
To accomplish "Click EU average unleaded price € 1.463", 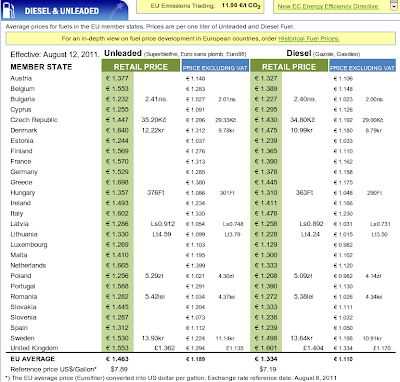I will coord(117,359).
